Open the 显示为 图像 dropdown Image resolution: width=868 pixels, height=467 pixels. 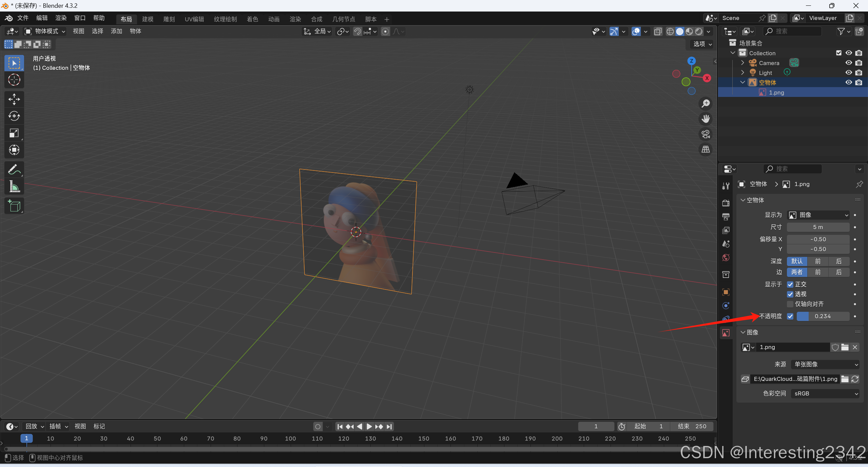(818, 215)
